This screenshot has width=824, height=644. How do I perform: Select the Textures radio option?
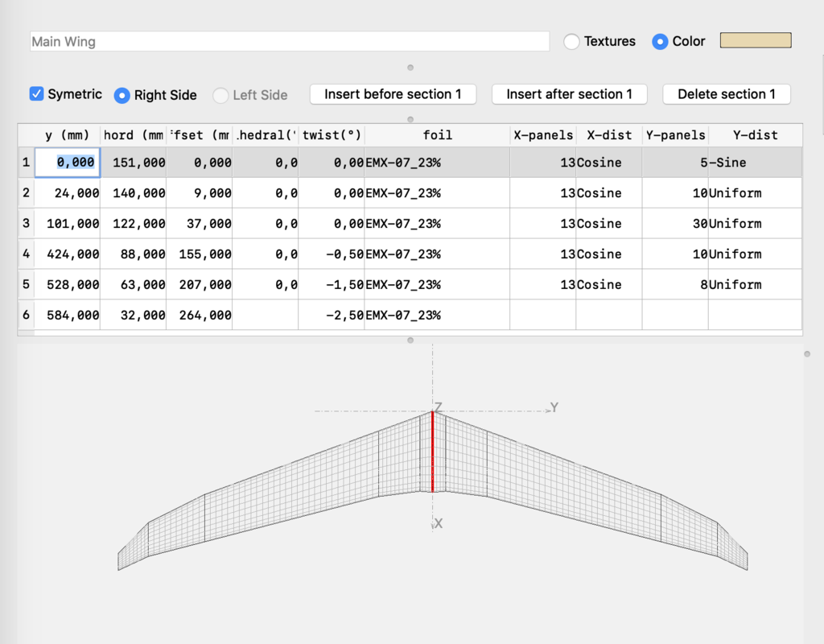(572, 42)
